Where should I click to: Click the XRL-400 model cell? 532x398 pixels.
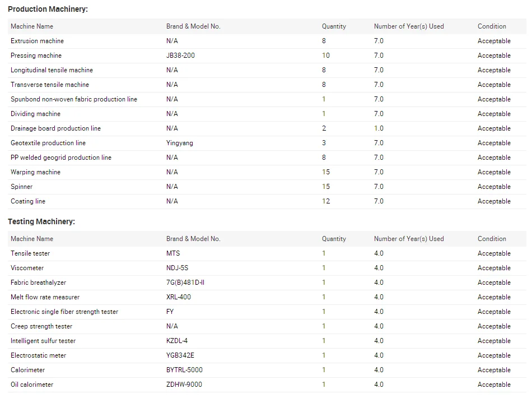point(178,297)
